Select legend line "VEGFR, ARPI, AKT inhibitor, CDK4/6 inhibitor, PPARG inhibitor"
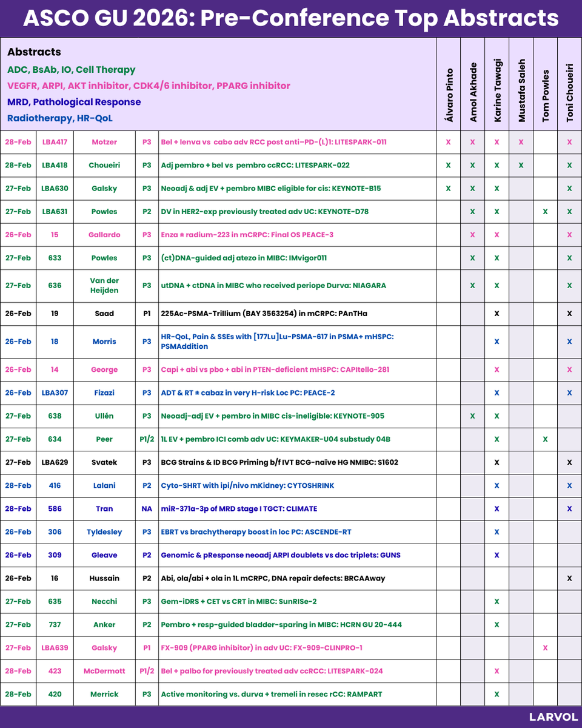 [149, 86]
